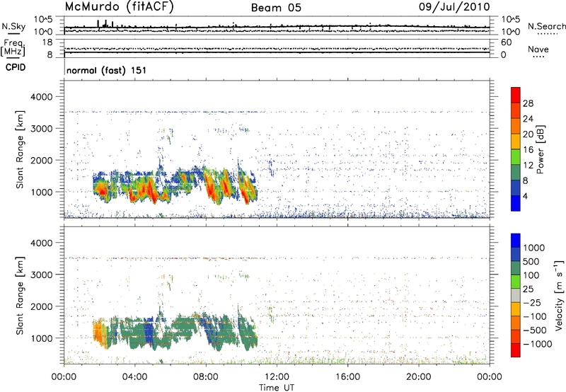Click the -500 label on Velocity colorbar
566x392 pixels.
point(536,330)
